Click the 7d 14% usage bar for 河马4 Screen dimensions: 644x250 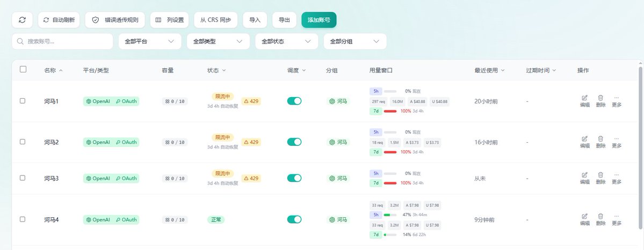(x=390, y=235)
